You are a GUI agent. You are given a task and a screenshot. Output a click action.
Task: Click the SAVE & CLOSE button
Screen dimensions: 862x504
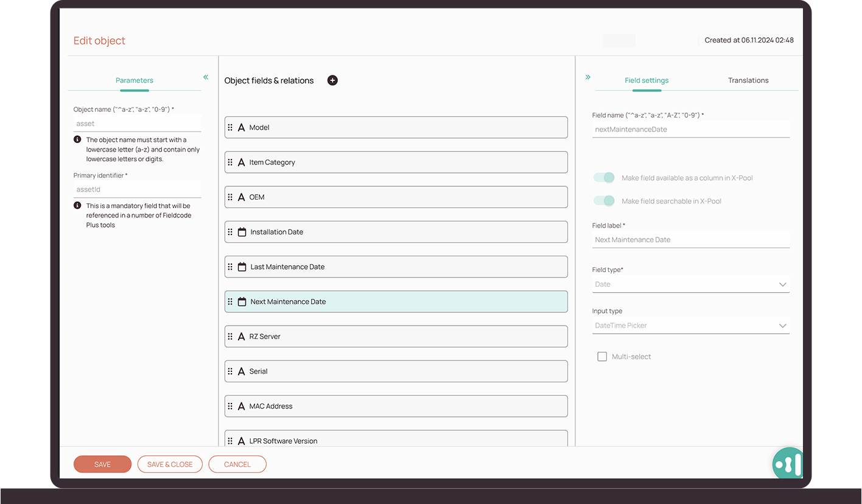point(170,464)
